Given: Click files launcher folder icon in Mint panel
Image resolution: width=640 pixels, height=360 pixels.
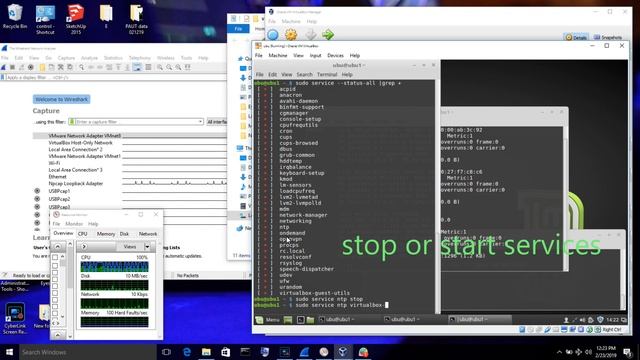Looking at the screenshot, I should [310, 320].
